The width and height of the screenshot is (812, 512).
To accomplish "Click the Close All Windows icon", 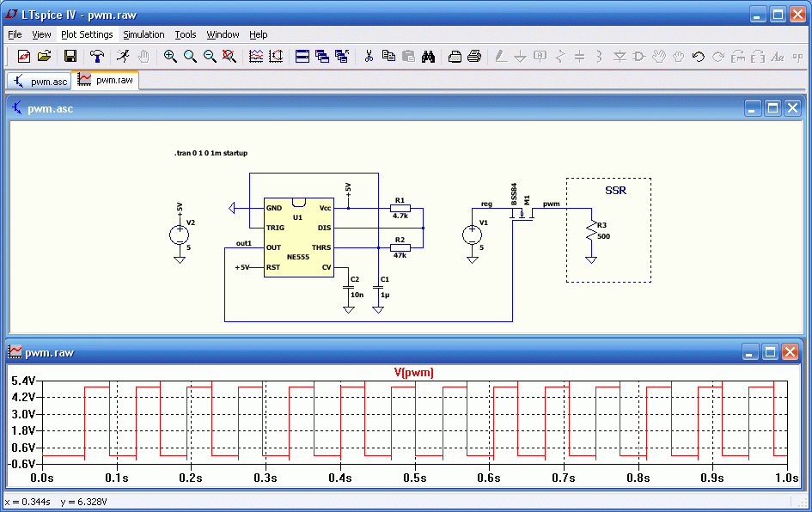I will tap(342, 56).
